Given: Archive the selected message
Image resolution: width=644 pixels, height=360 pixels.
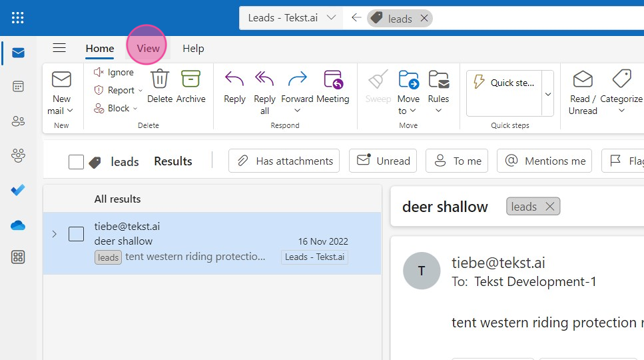Looking at the screenshot, I should [191, 87].
